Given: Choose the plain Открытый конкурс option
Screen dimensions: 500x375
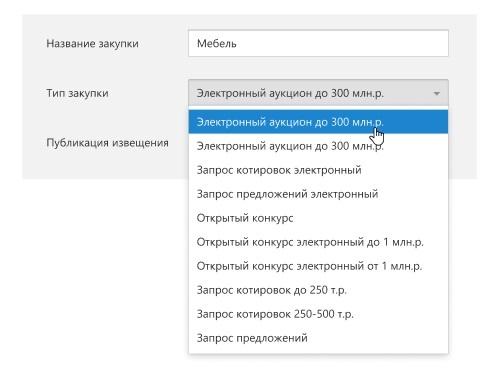Looking at the screenshot, I should tap(318, 218).
